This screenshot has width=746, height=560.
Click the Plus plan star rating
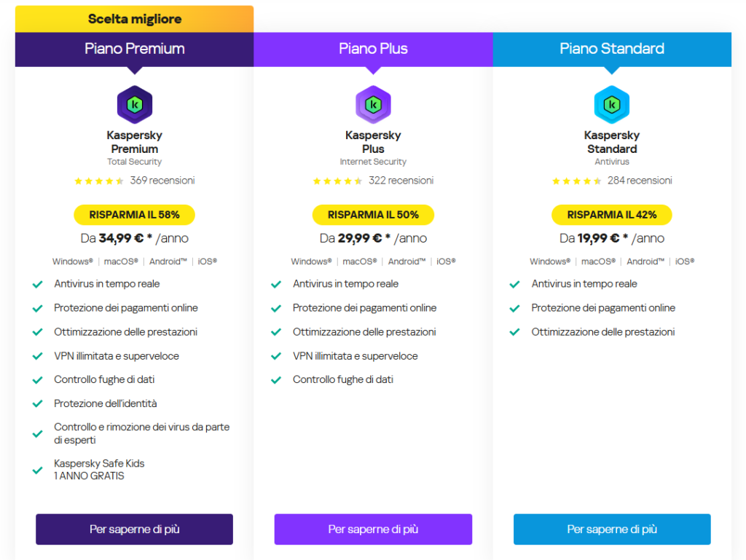click(338, 181)
